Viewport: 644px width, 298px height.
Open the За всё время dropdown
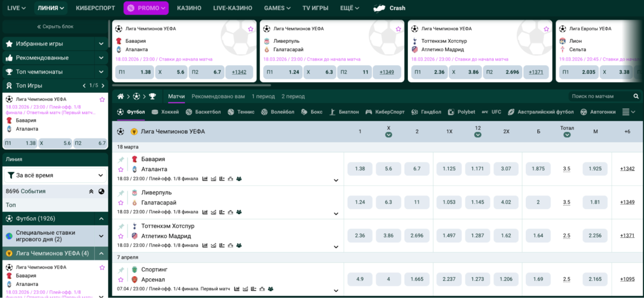click(x=55, y=175)
